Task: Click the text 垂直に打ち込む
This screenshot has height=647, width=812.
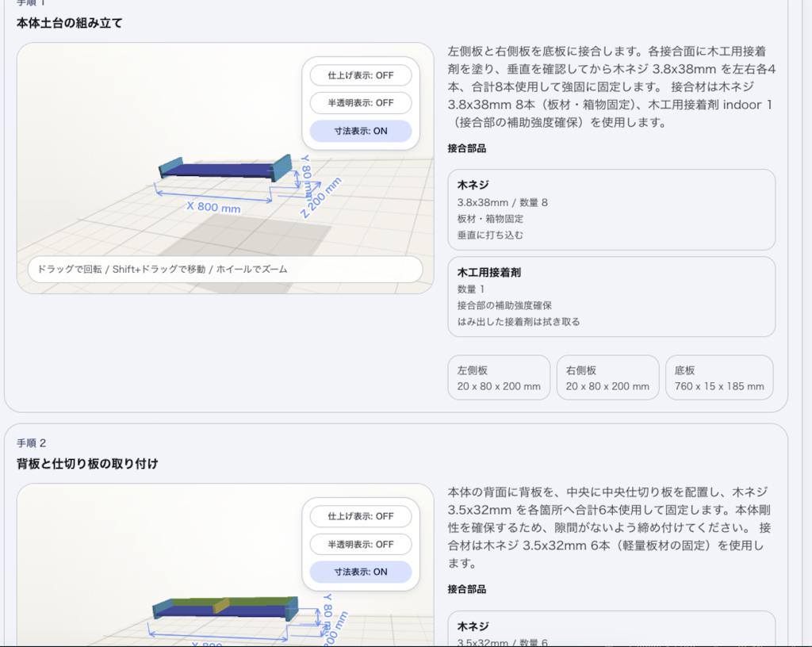Action: 490,235
